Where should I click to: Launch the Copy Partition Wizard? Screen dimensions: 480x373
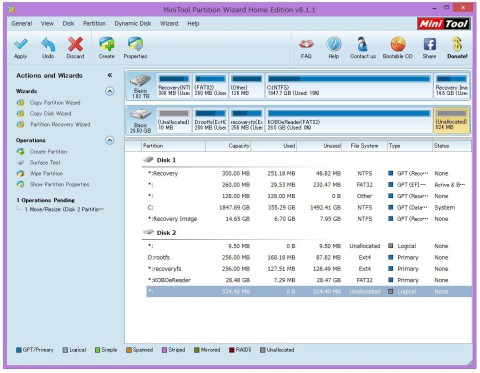point(55,103)
